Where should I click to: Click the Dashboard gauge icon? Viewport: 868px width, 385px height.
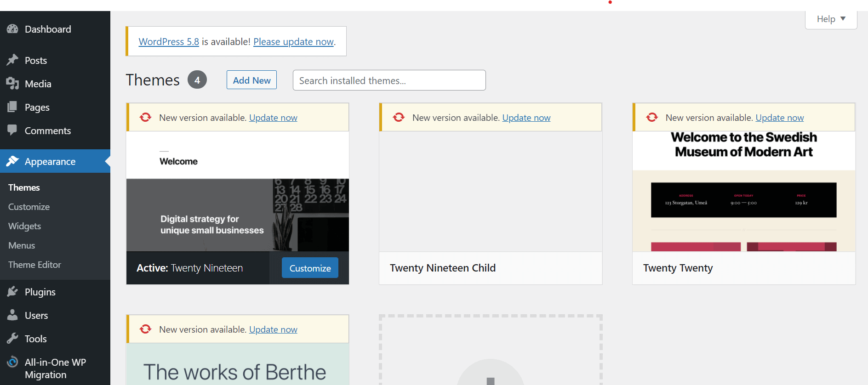pos(12,29)
